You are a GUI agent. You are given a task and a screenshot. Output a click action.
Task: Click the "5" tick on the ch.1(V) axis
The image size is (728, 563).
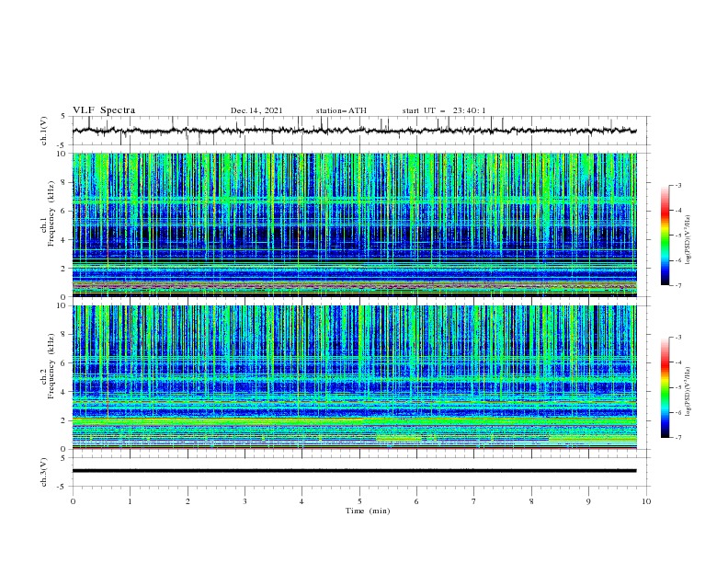(x=63, y=117)
